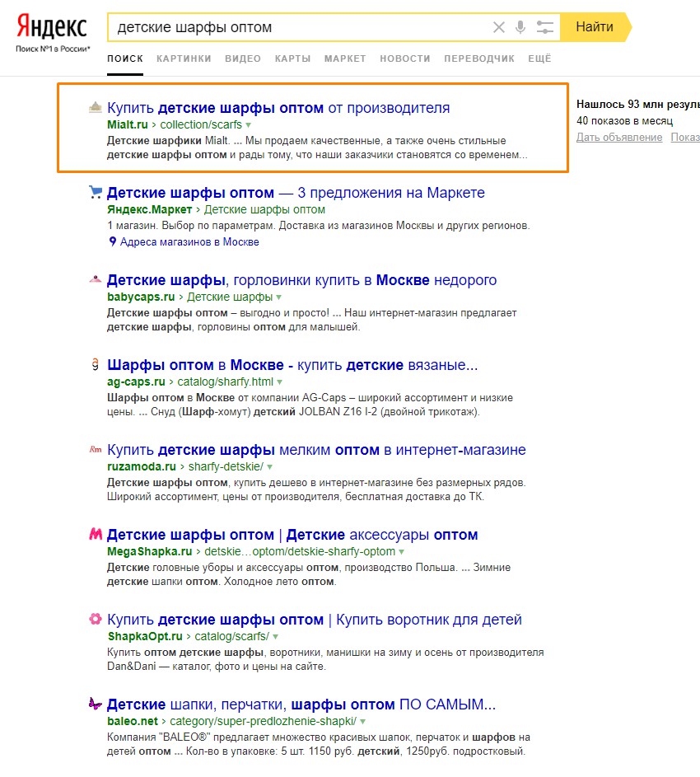Click the MegaShapka.ru domain link
700x777 pixels.
pos(150,551)
